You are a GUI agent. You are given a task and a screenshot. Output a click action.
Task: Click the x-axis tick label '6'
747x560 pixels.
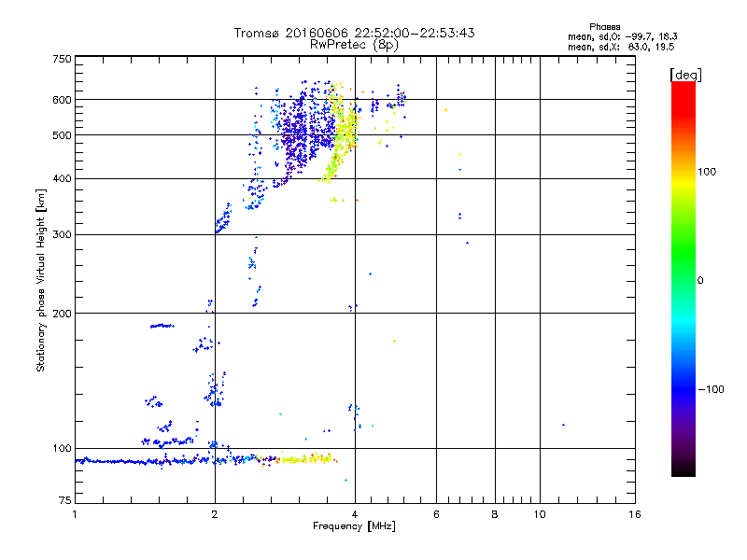pos(436,514)
